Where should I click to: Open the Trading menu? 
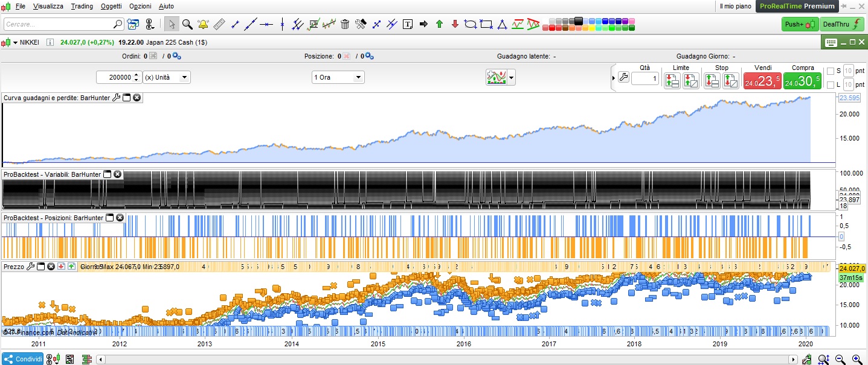point(82,6)
